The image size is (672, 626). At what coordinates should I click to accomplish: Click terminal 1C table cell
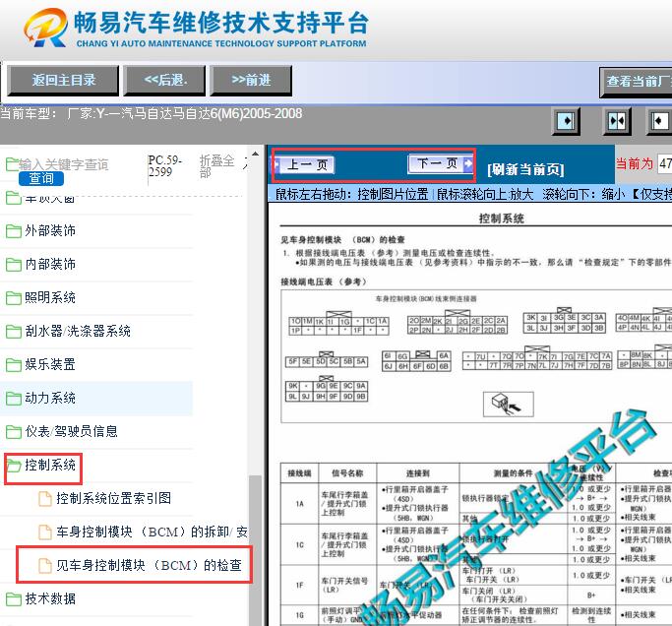[299, 544]
